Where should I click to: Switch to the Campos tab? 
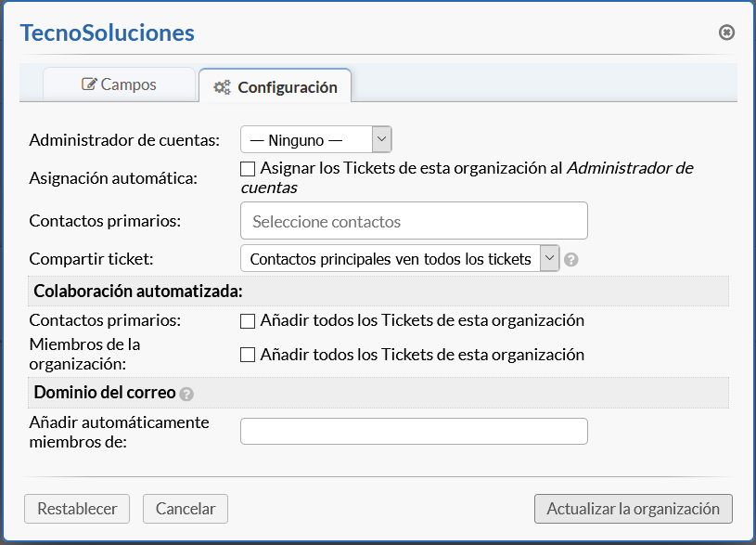(120, 84)
